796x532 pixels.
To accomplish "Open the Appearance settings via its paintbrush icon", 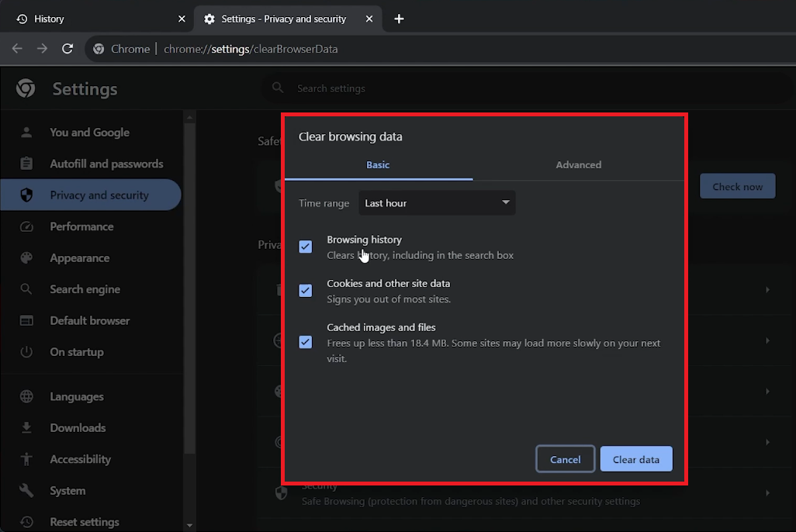I will click(27, 257).
